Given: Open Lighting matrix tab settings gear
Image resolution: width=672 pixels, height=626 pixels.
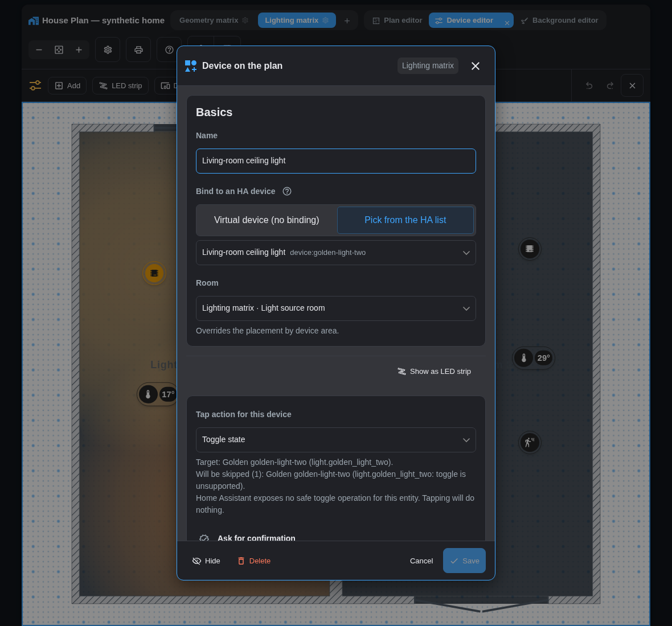Looking at the screenshot, I should point(325,20).
